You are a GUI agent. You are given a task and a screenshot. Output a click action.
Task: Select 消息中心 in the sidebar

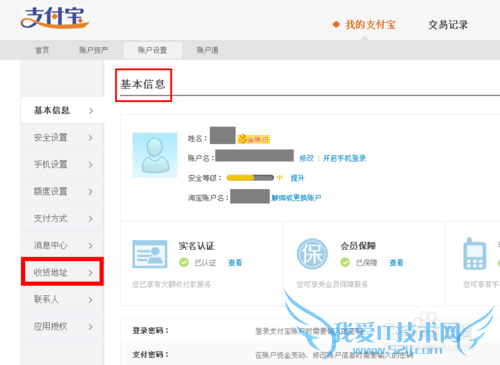click(62, 245)
